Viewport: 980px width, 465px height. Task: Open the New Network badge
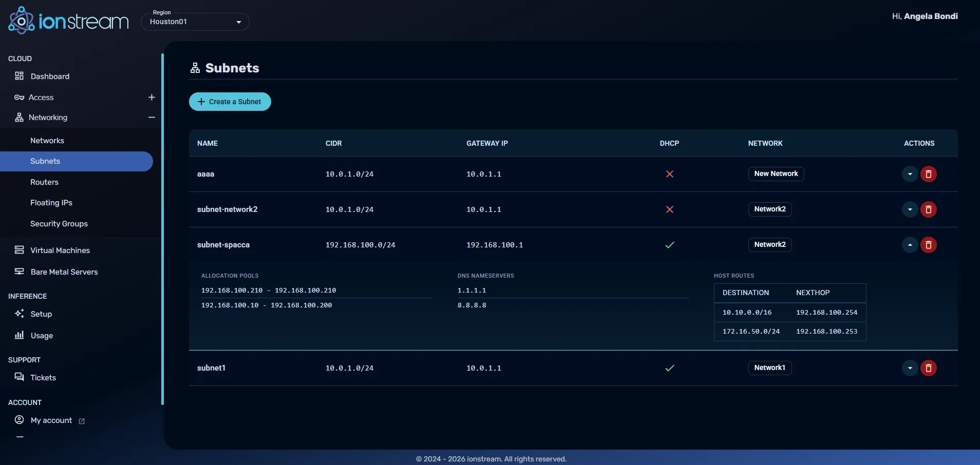coord(776,174)
